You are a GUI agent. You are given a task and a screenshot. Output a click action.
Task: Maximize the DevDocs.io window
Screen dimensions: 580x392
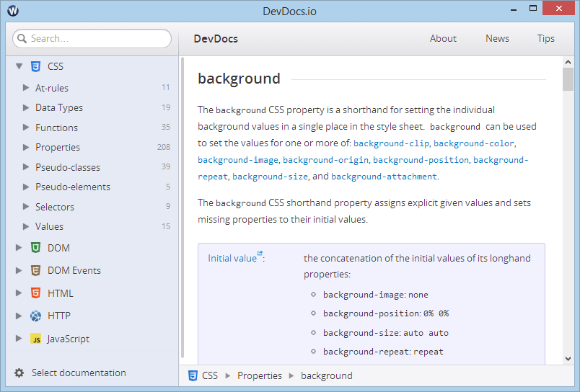click(x=533, y=8)
